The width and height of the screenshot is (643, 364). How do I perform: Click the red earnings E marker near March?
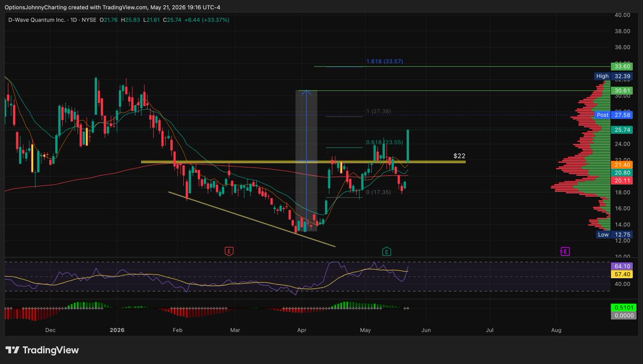pyautogui.click(x=229, y=251)
